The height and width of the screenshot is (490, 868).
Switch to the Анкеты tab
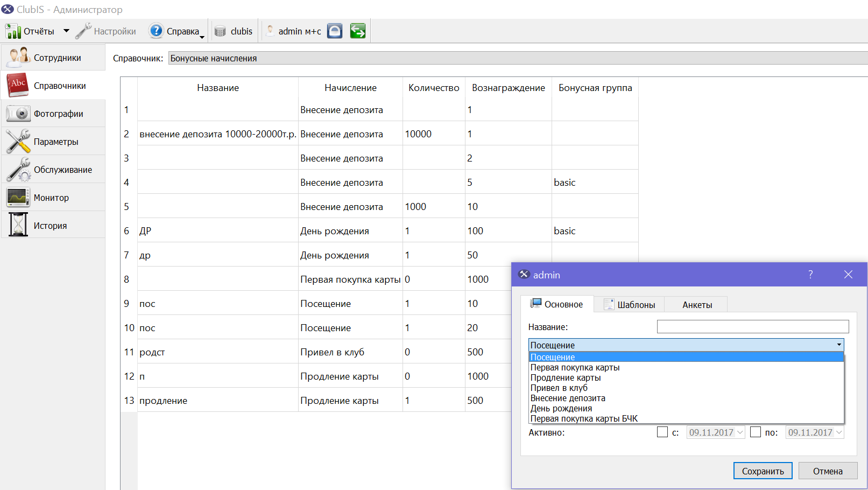[x=697, y=304]
